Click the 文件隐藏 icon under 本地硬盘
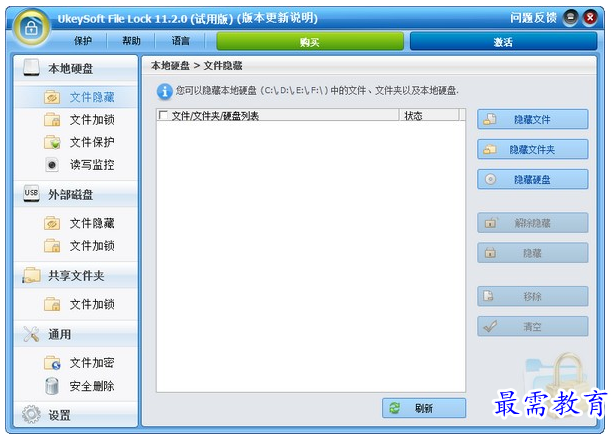 click(x=52, y=97)
